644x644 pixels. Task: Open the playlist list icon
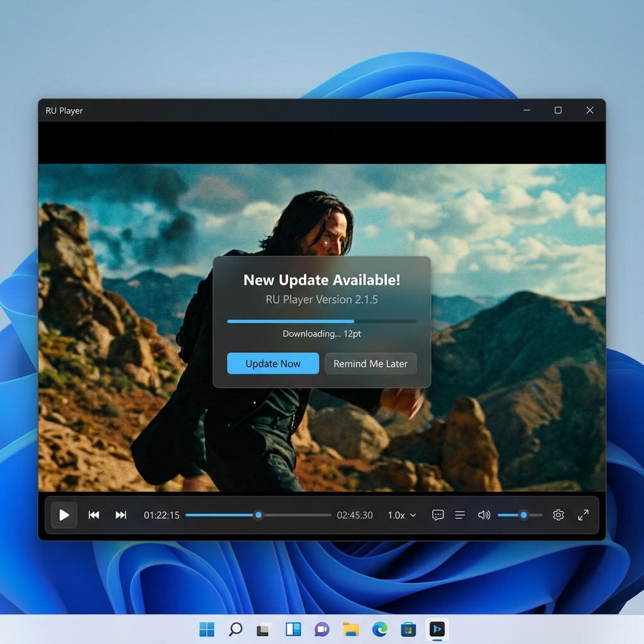click(x=460, y=515)
